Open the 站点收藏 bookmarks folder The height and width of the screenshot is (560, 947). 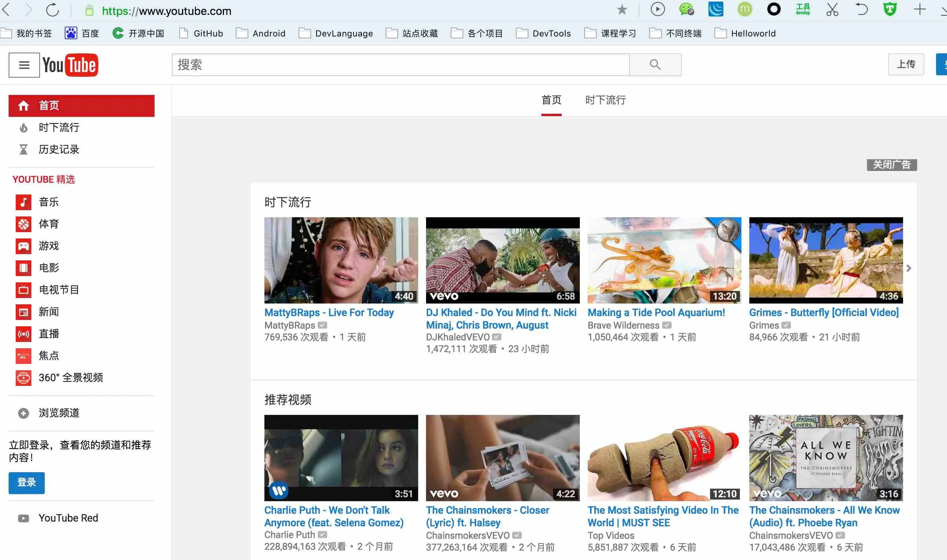click(x=412, y=33)
